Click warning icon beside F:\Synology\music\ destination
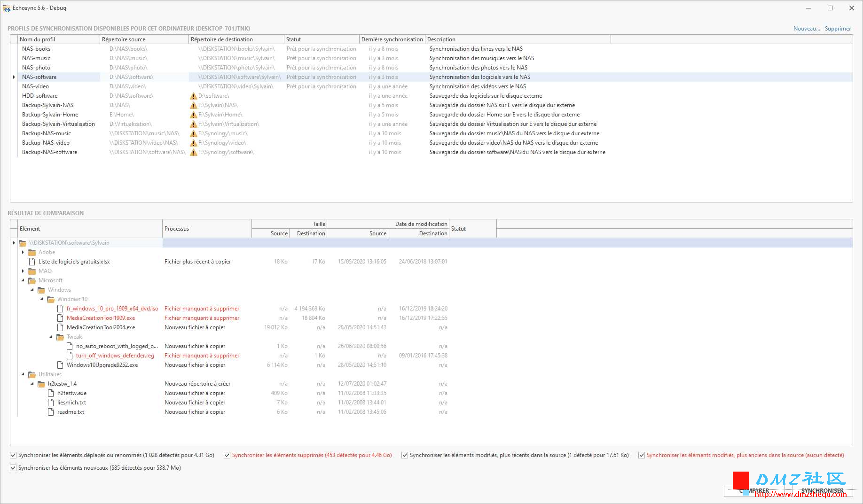The width and height of the screenshot is (863, 504). tap(193, 133)
